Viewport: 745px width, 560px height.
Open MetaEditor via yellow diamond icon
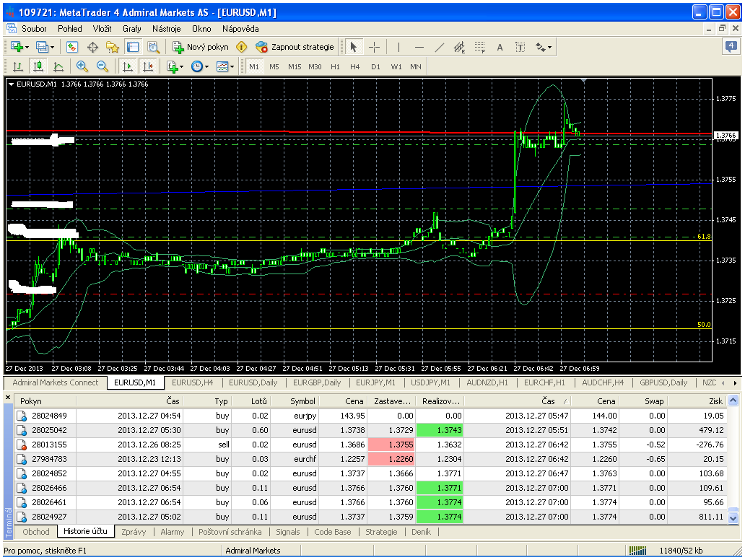click(x=242, y=47)
